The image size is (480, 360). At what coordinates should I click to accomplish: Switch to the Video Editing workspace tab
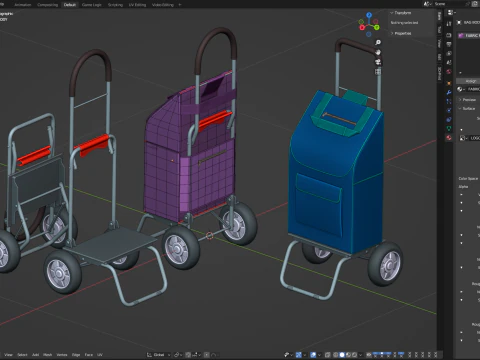(163, 5)
